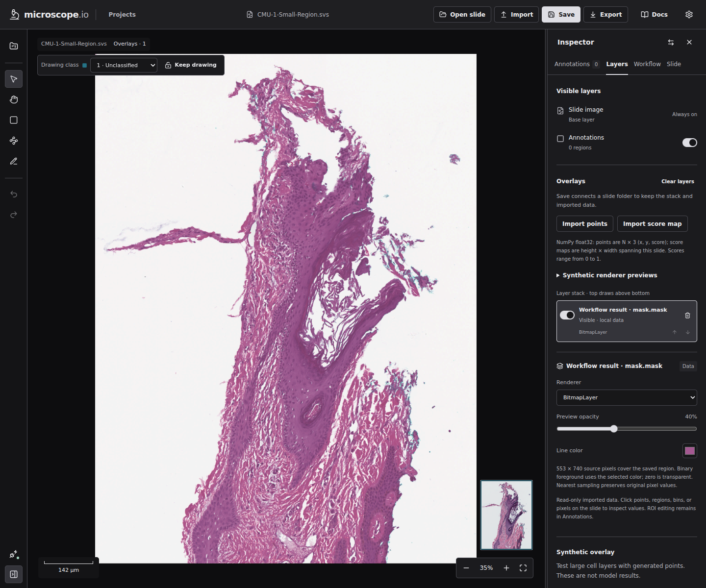
Task: Toggle Workflow result mask.mask visibility
Action: tap(567, 315)
